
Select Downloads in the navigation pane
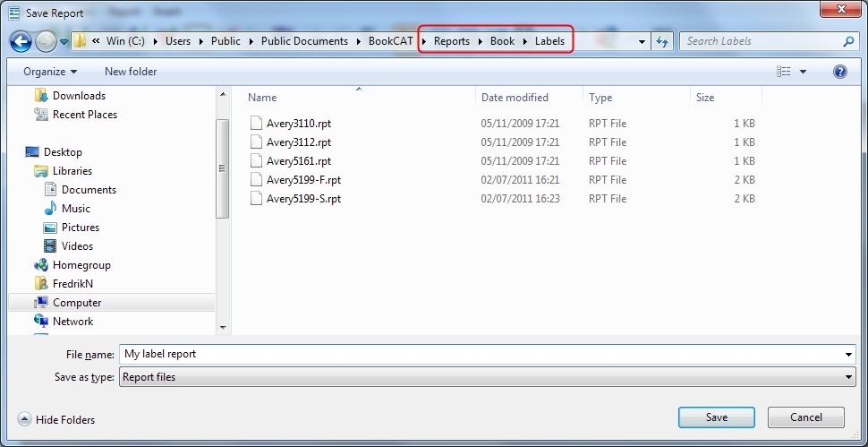click(79, 96)
